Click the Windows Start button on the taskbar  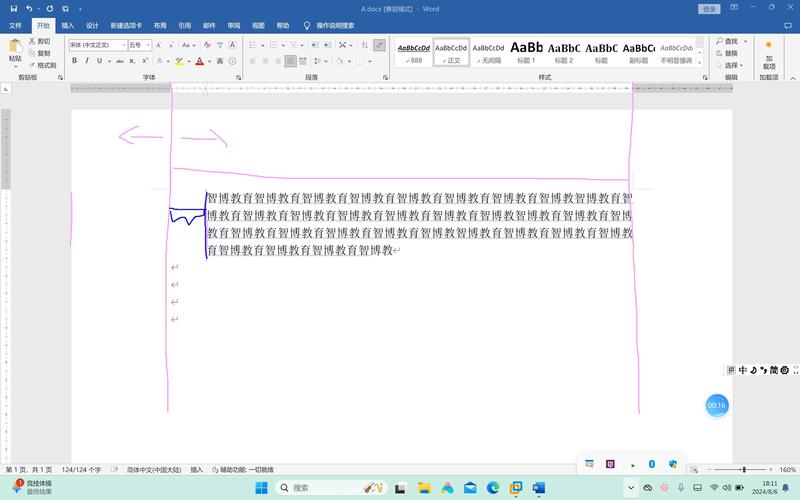coord(261,488)
